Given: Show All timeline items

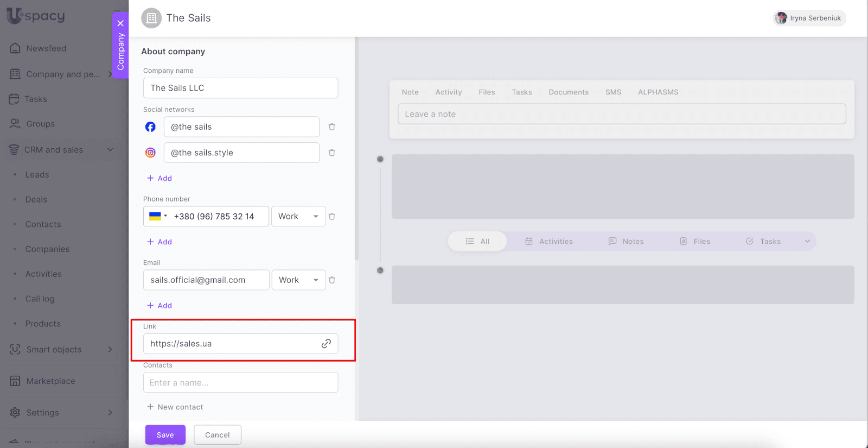Looking at the screenshot, I should [x=477, y=242].
